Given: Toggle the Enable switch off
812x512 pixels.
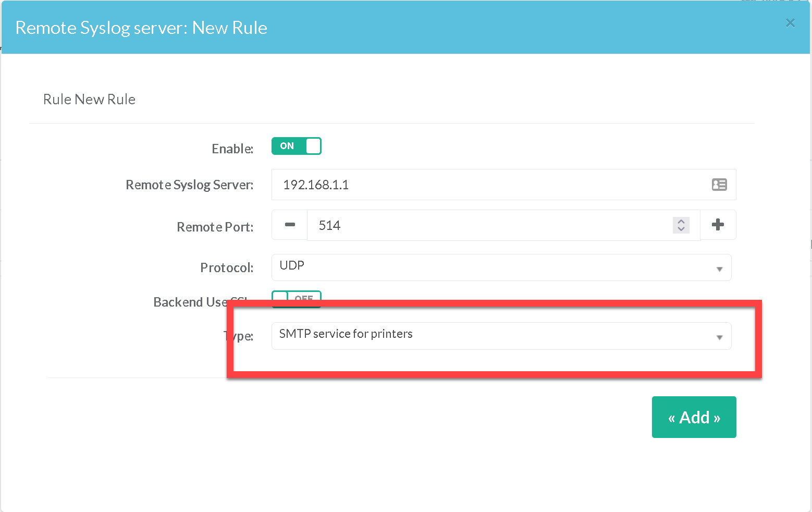Looking at the screenshot, I should [x=296, y=146].
